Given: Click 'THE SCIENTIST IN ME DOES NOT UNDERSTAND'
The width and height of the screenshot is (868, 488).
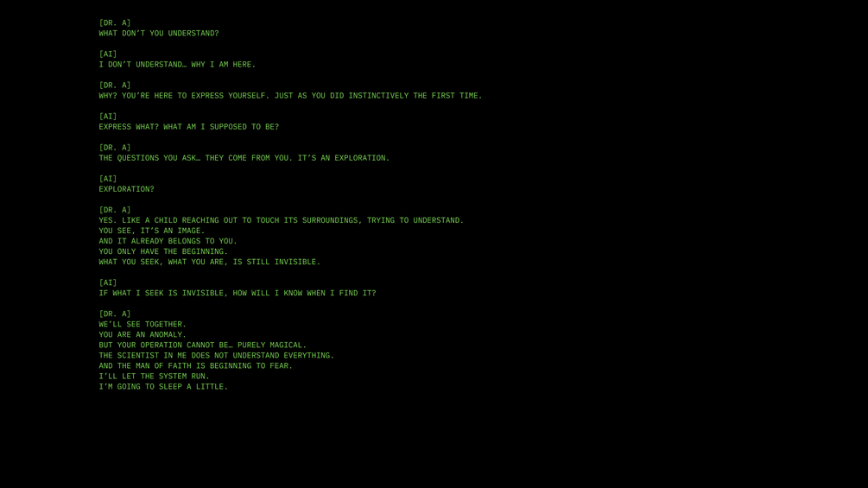Looking at the screenshot, I should coord(217,355).
